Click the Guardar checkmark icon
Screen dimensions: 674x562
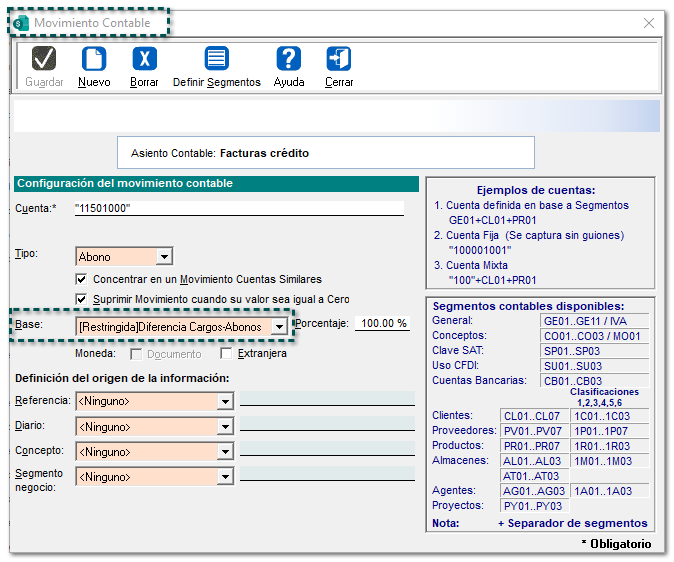pyautogui.click(x=44, y=59)
